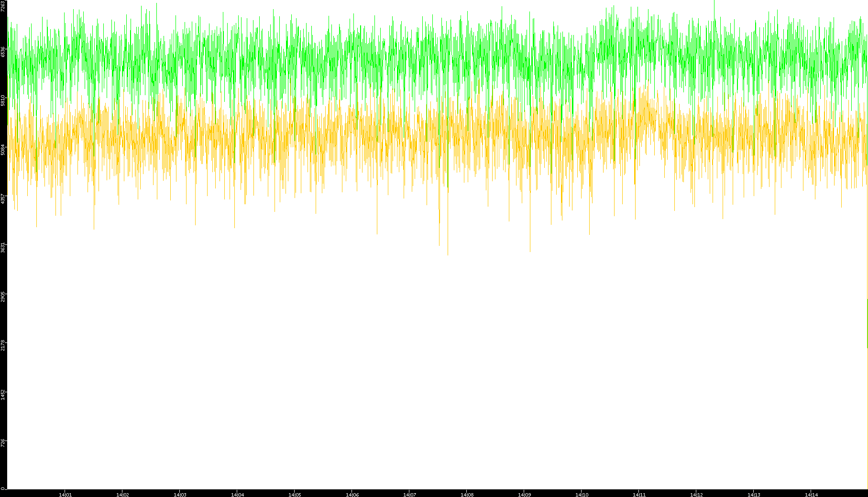868x497 pixels.
Task: Click the 14:12 time axis label
Action: click(x=696, y=494)
